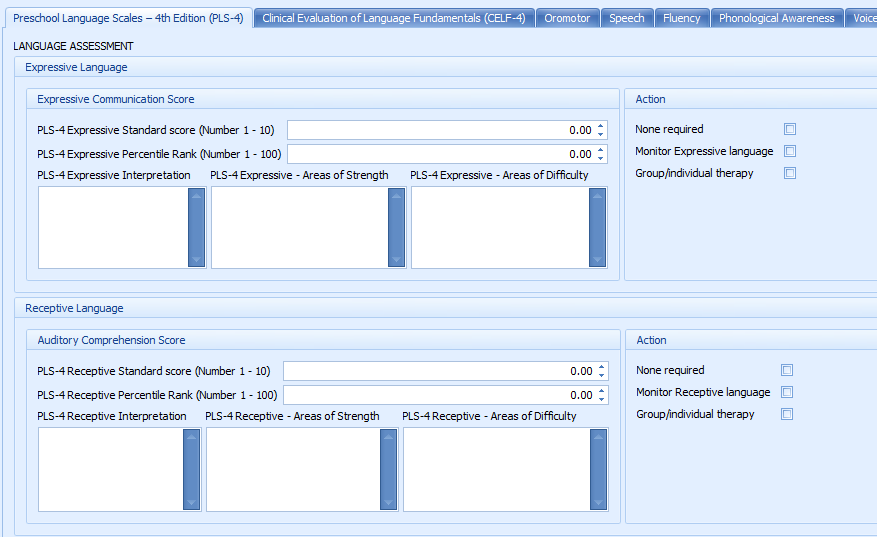Screen dimensions: 877x537
Task: Select the Preschool Language Scales PLS-4 tab
Action: (128, 18)
